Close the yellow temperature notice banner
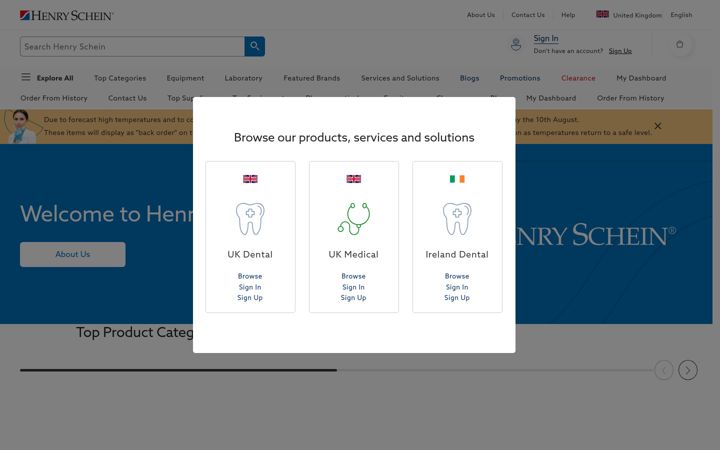The height and width of the screenshot is (450, 720). [658, 126]
